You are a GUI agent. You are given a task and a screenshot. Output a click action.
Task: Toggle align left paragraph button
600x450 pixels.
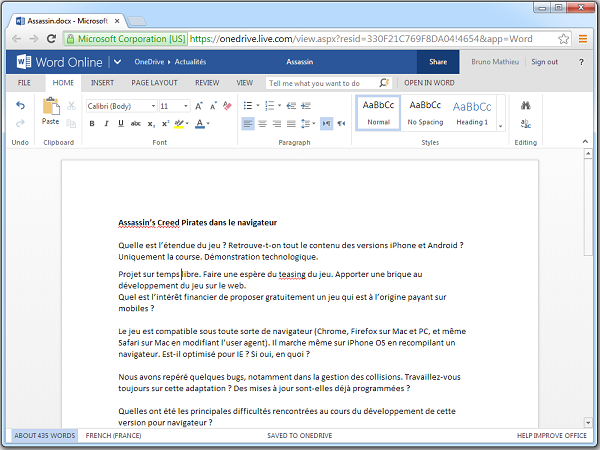[248, 124]
